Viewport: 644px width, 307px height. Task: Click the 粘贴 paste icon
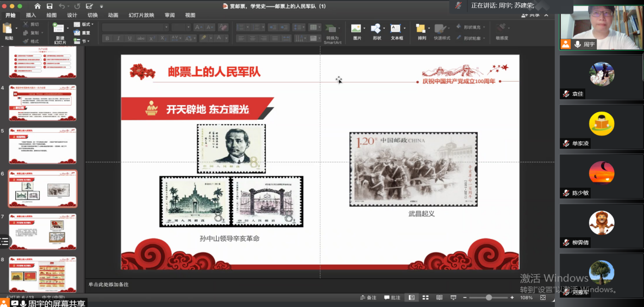[8, 28]
